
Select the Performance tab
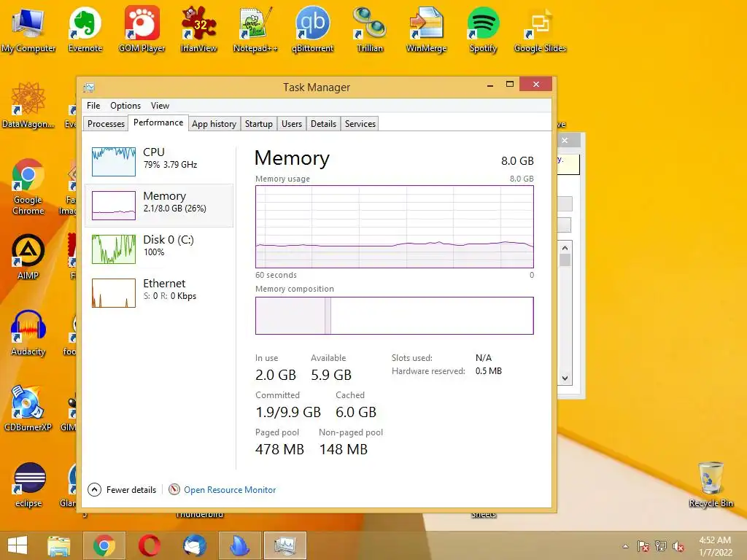click(158, 122)
